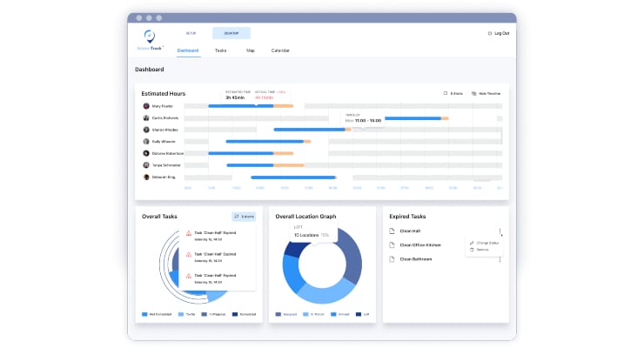
Task: Click the location-pin logo in the header
Action: (x=150, y=37)
